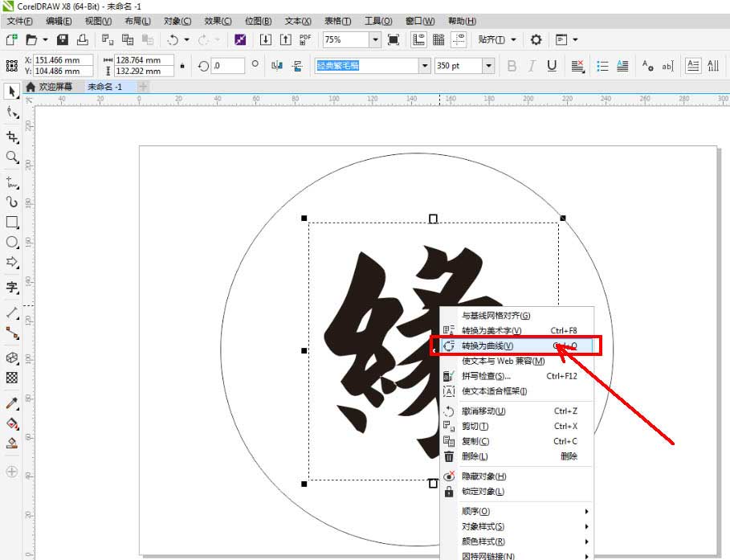Toggle Show Guidelines button
This screenshot has height=560, width=730.
coord(459,39)
